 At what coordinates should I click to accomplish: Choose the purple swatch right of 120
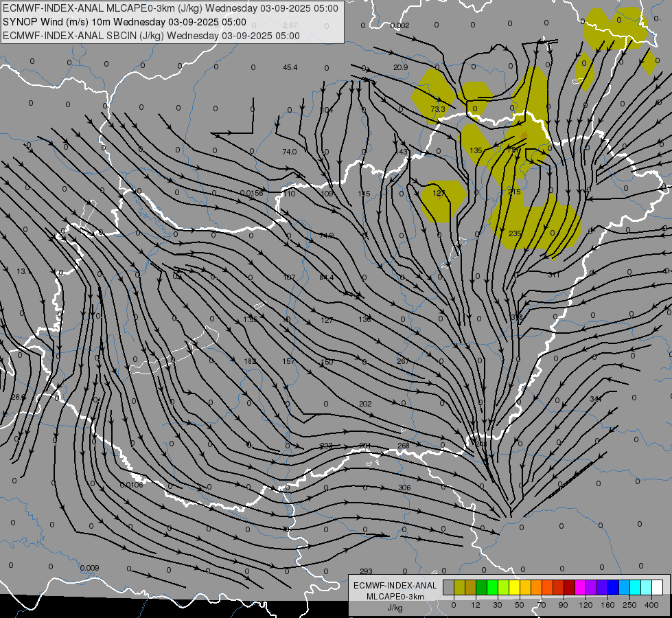point(591,588)
